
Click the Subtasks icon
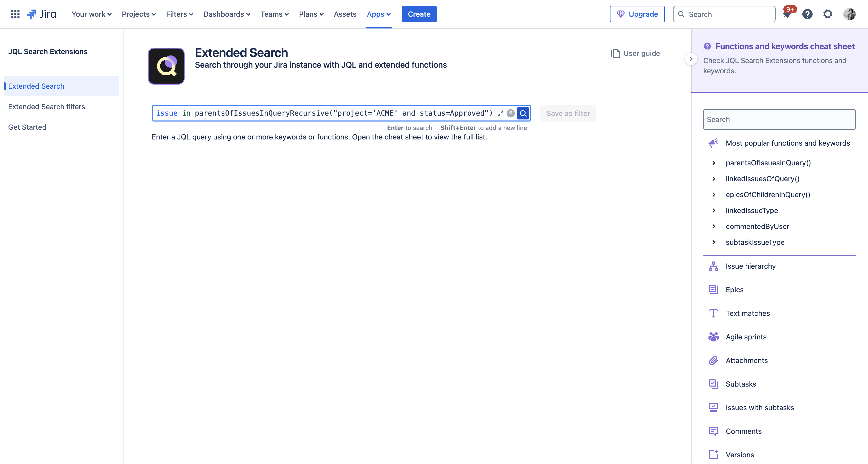713,384
